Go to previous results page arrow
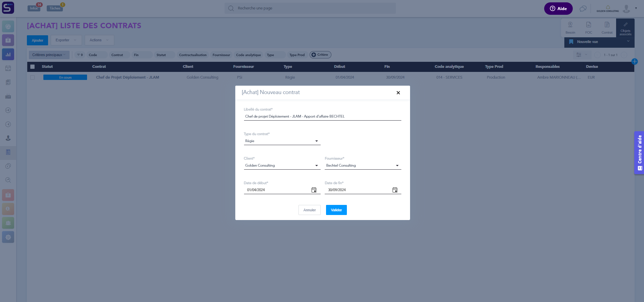The image size is (644, 302). tap(597, 55)
